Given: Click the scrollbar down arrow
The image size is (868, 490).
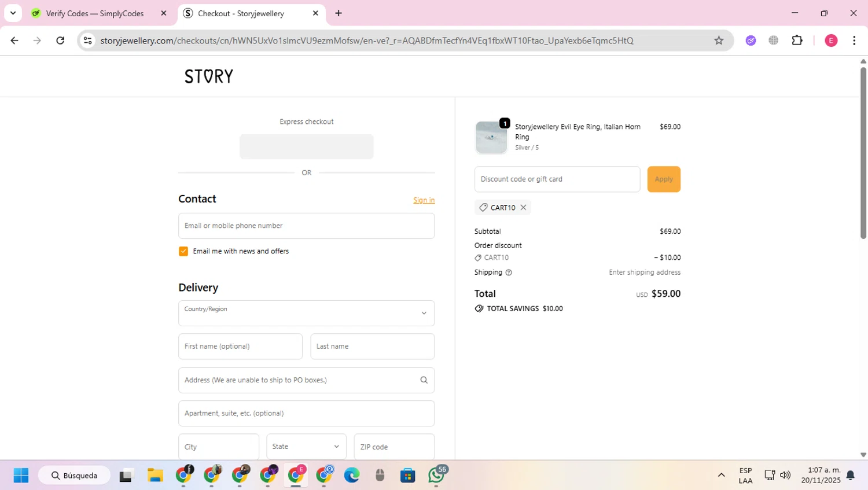Looking at the screenshot, I should 863,455.
